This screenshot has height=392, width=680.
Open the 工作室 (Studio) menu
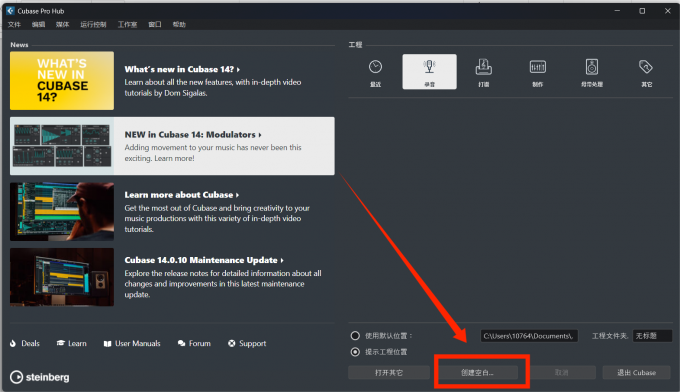[128, 24]
